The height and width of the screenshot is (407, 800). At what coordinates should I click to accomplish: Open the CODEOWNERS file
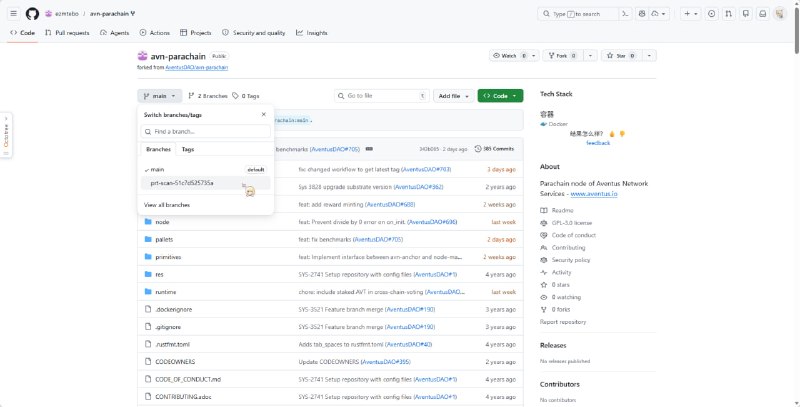pos(175,362)
